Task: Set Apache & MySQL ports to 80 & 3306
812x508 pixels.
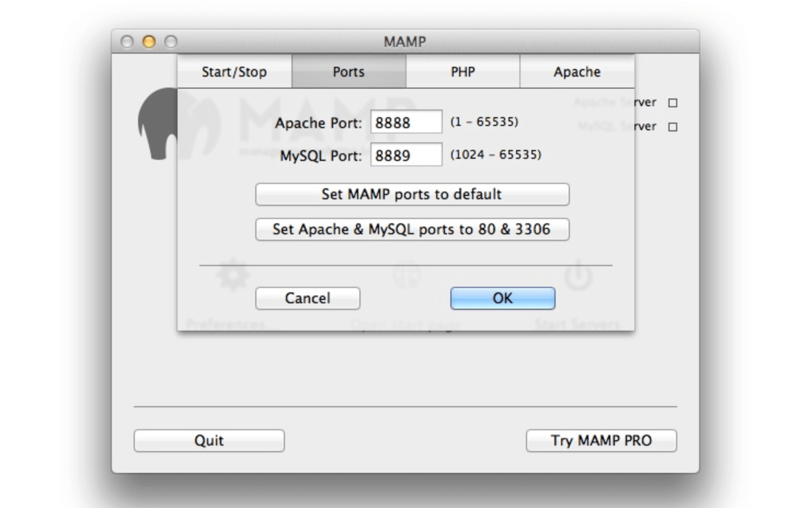Action: tap(412, 229)
